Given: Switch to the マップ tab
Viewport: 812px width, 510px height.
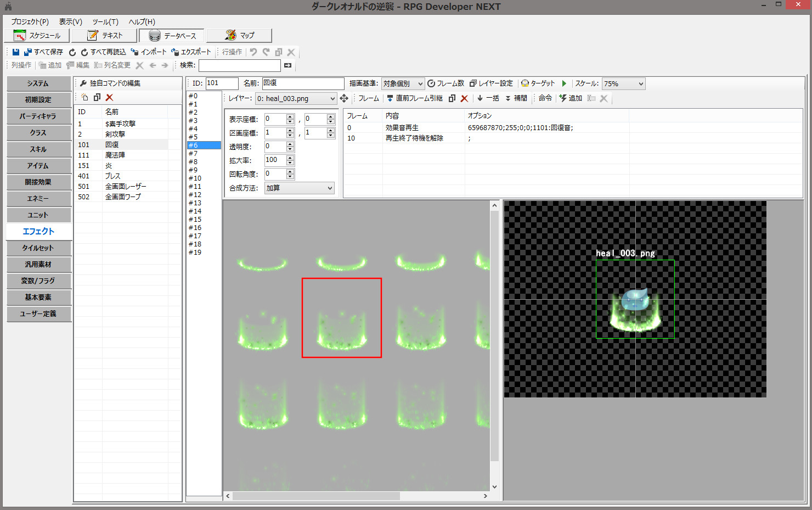Looking at the screenshot, I should [x=239, y=36].
